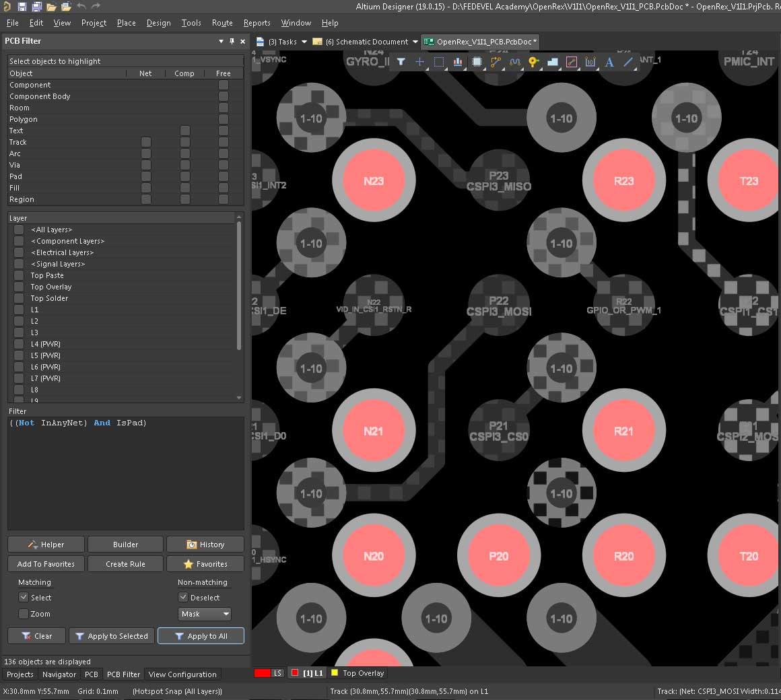This screenshot has width=781, height=700.
Task: Uncheck the Select matching checkbox
Action: 24,597
